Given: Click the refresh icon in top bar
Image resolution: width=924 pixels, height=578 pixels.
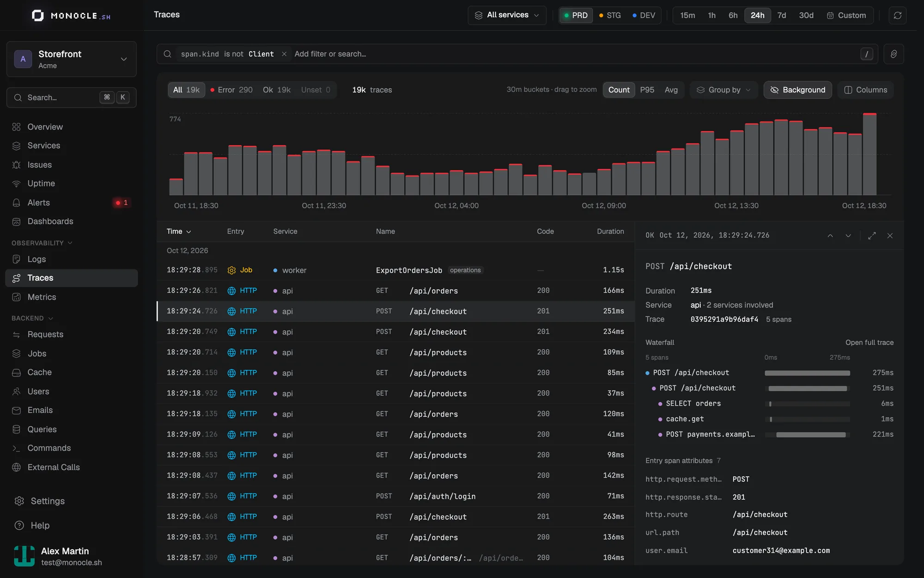Looking at the screenshot, I should click(x=897, y=15).
